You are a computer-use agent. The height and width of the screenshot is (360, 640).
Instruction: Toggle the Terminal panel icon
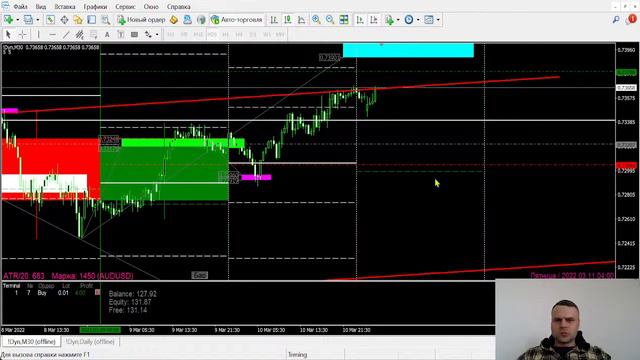tap(91, 20)
